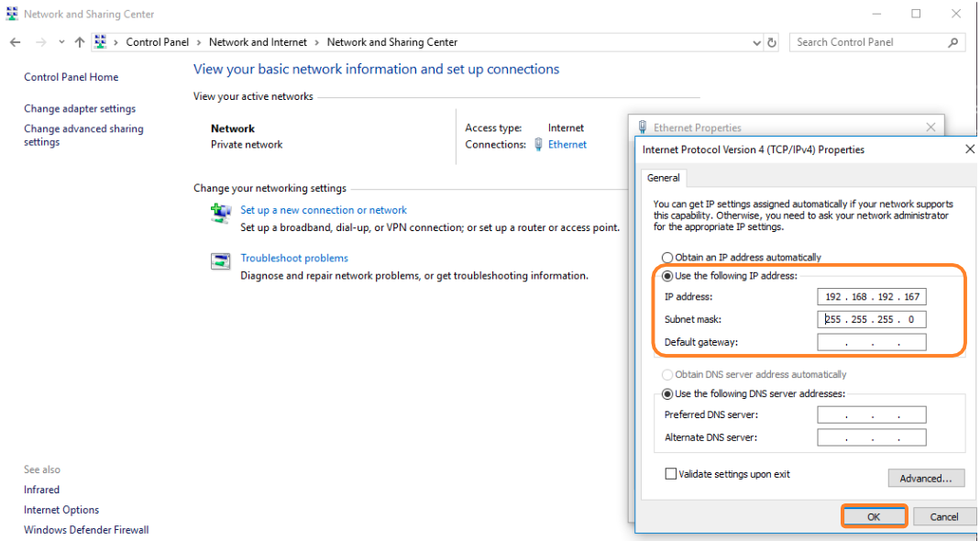This screenshot has height=541, width=980.
Task: Minimize the Network and Sharing Center window
Action: click(x=877, y=14)
